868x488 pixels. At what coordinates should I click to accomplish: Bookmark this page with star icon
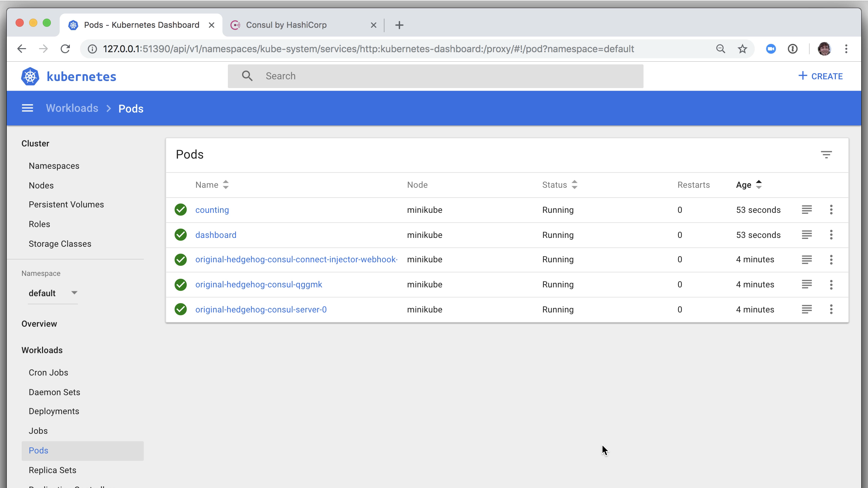(742, 49)
